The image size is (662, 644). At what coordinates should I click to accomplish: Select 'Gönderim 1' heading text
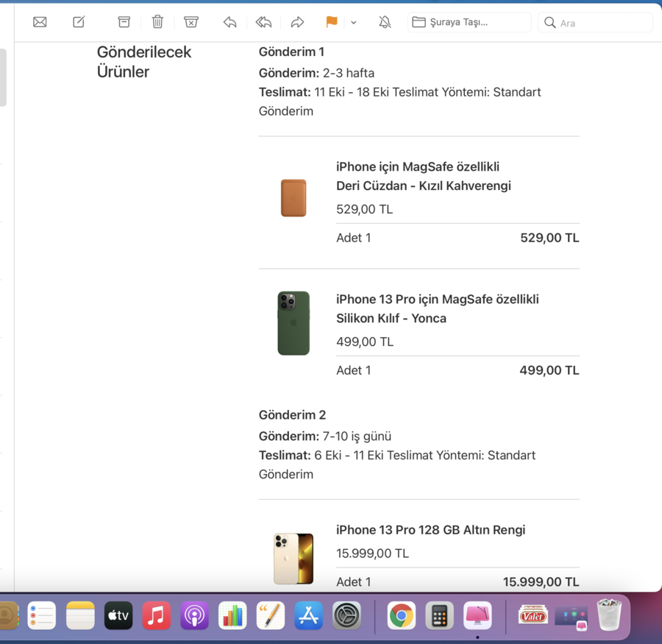click(291, 52)
